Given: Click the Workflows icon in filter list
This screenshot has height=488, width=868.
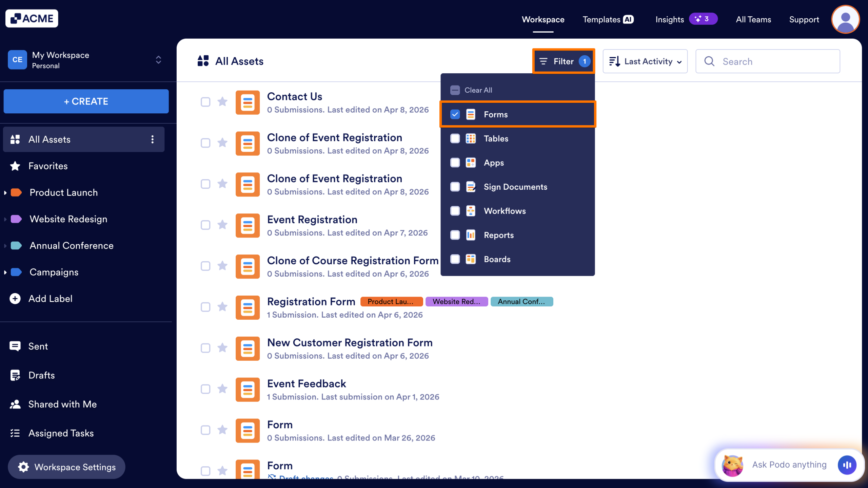Looking at the screenshot, I should click(x=471, y=211).
